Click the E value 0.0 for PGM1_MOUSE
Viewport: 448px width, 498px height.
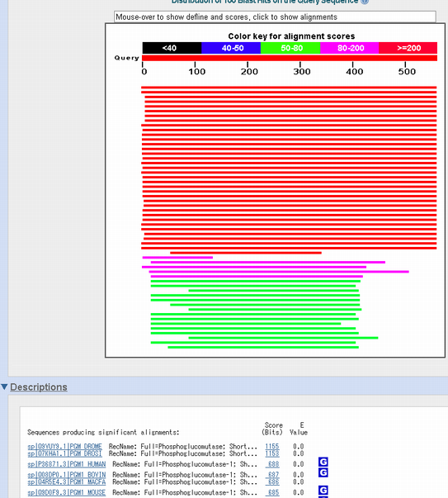[x=299, y=492]
